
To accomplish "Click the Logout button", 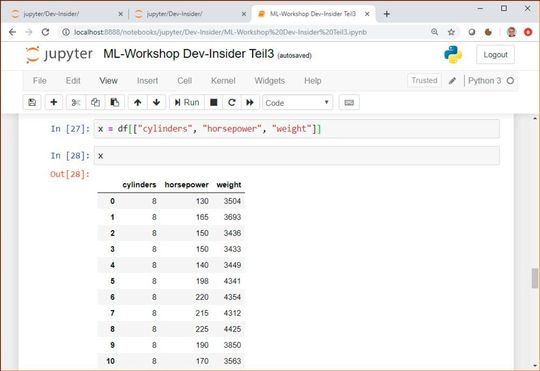I will coord(495,55).
